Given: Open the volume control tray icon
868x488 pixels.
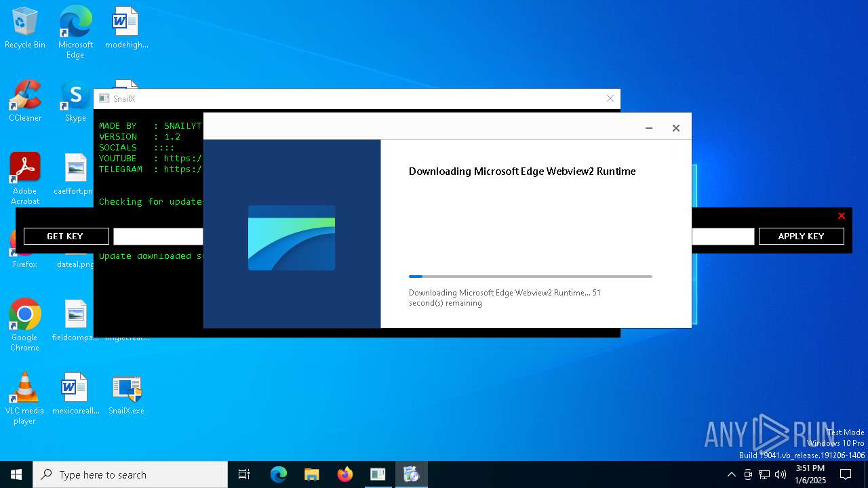Looking at the screenshot, I should tap(781, 474).
